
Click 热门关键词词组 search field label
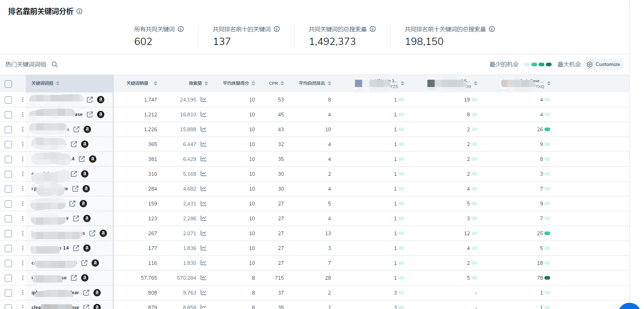coord(26,64)
